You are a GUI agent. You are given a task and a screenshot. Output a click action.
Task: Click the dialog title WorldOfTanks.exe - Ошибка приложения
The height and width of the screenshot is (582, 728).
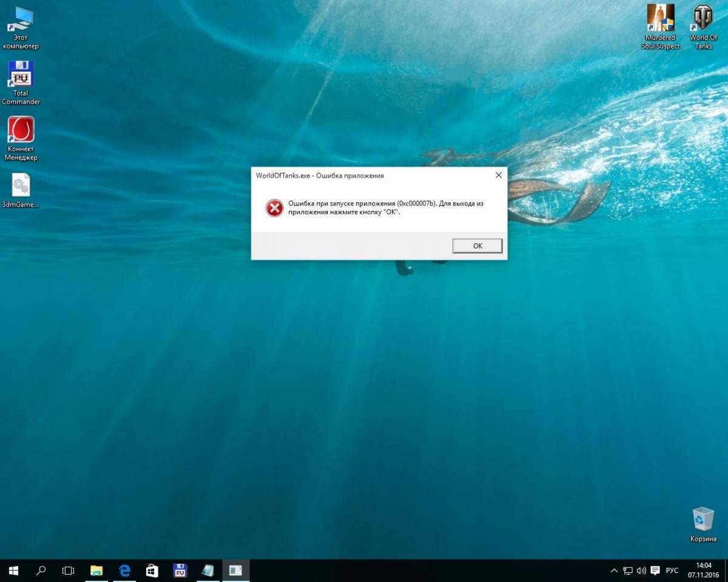[x=320, y=176]
